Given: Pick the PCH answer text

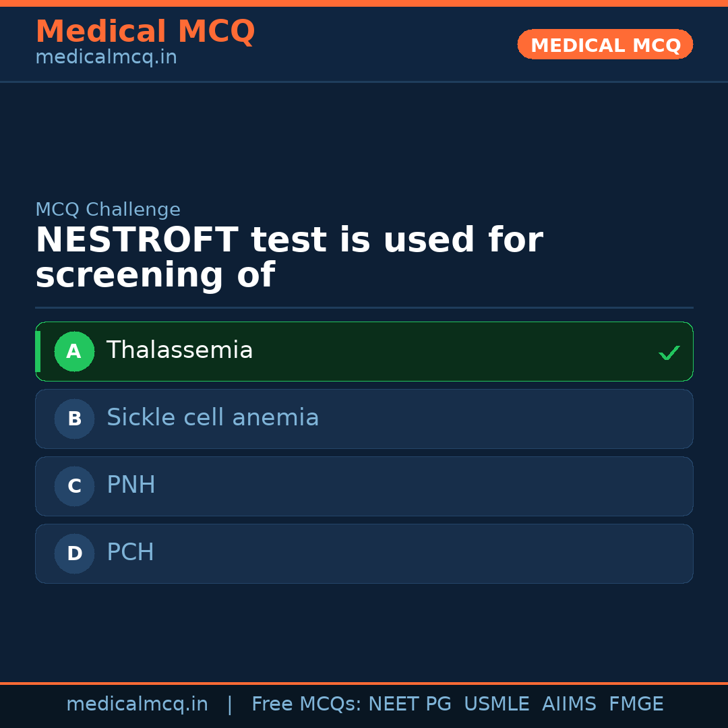Looking at the screenshot, I should 130,553.
